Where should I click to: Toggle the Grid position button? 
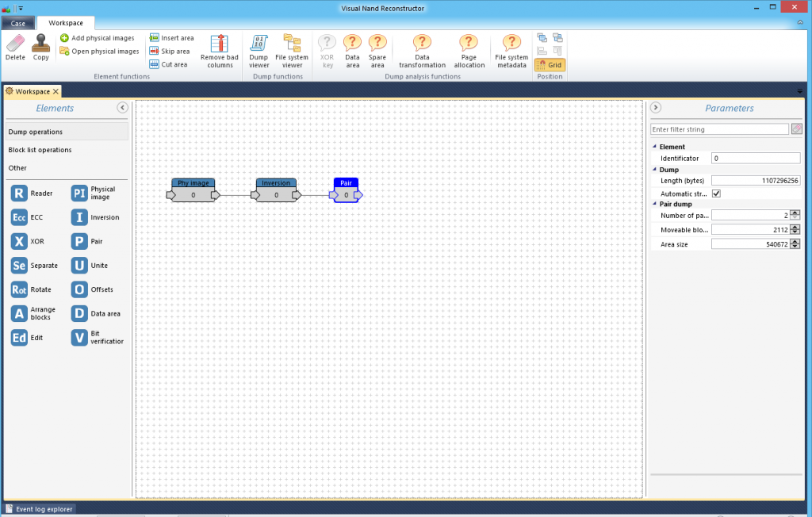550,65
